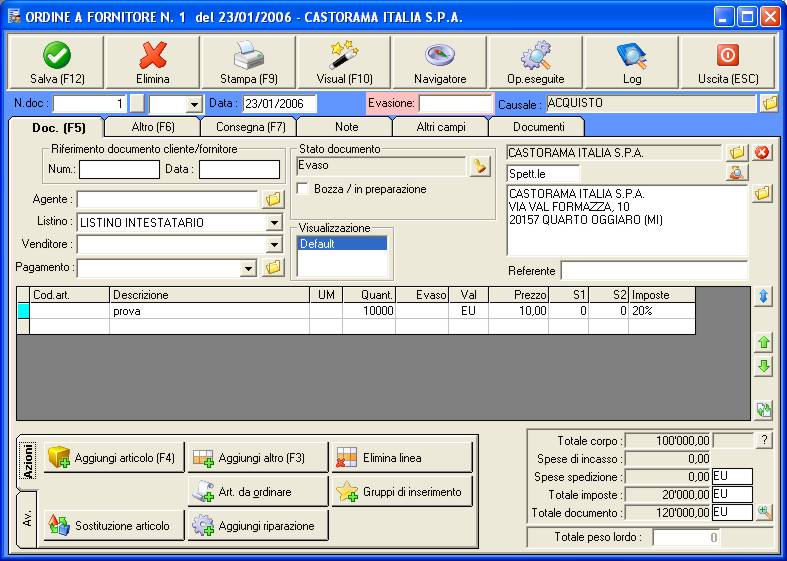Click contact search icon beside Spett.le

coord(737,173)
